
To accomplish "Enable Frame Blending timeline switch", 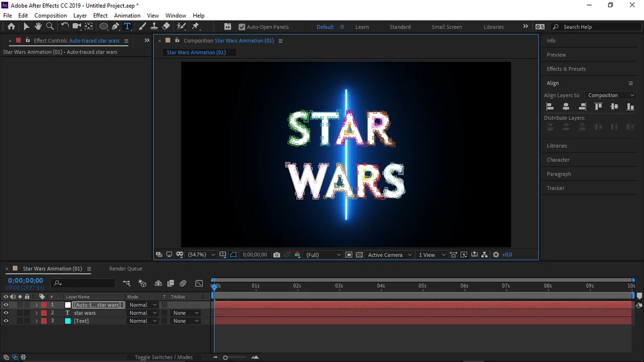I will pyautogui.click(x=171, y=284).
